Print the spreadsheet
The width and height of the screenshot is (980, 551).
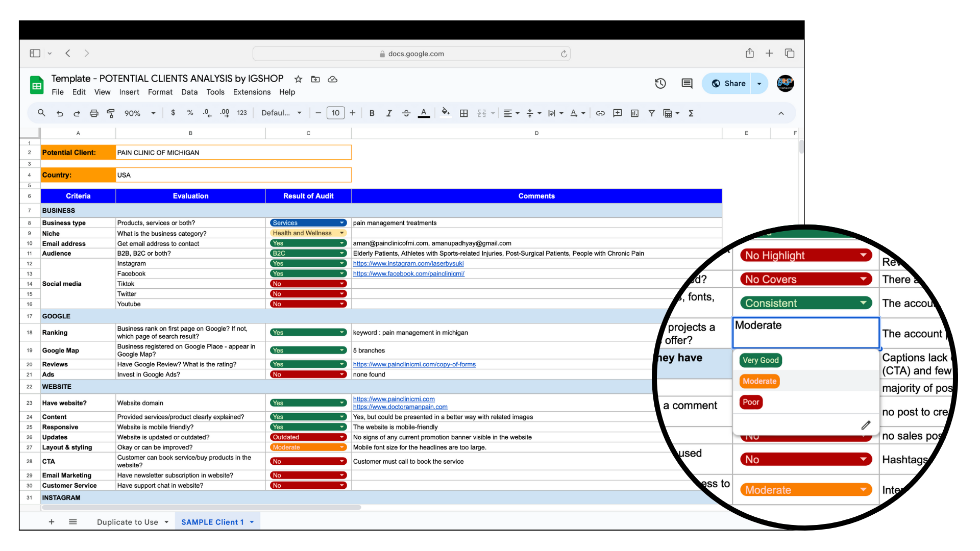pos(94,113)
